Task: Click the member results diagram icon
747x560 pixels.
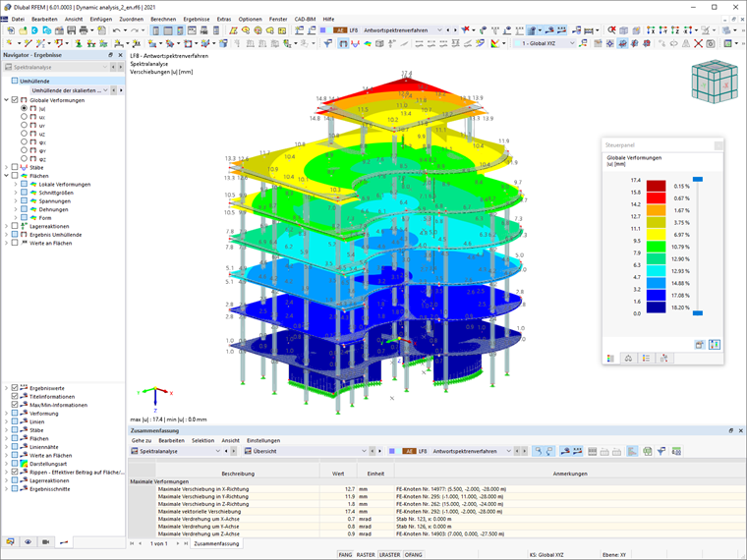Action: 355,43
